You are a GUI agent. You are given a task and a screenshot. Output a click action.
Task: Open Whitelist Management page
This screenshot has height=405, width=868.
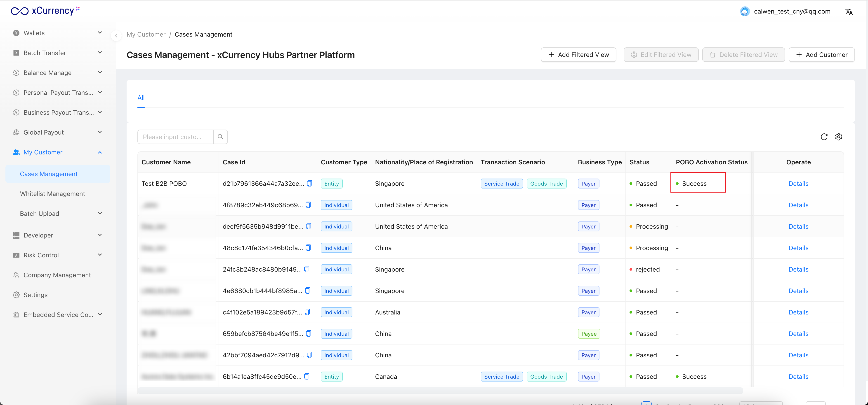tap(52, 193)
